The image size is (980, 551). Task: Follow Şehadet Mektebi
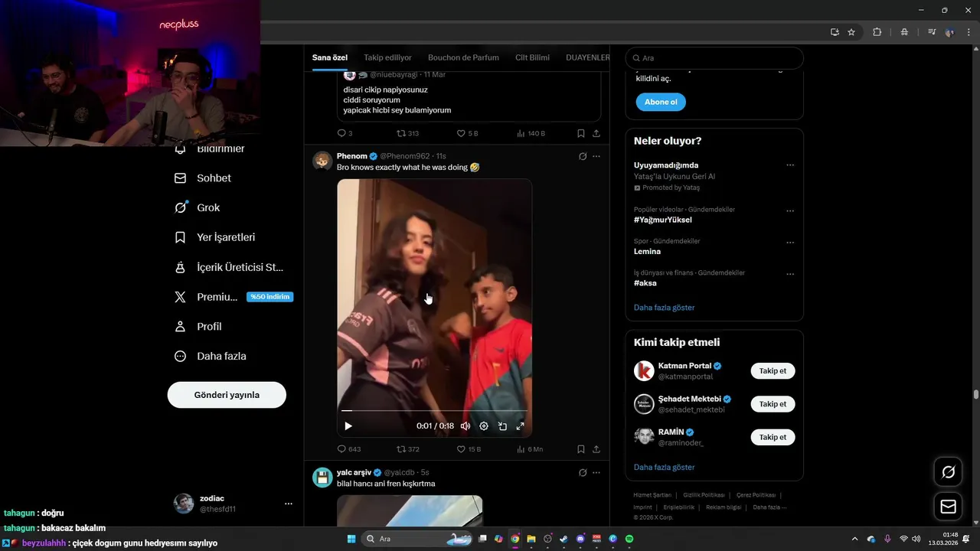tap(773, 404)
